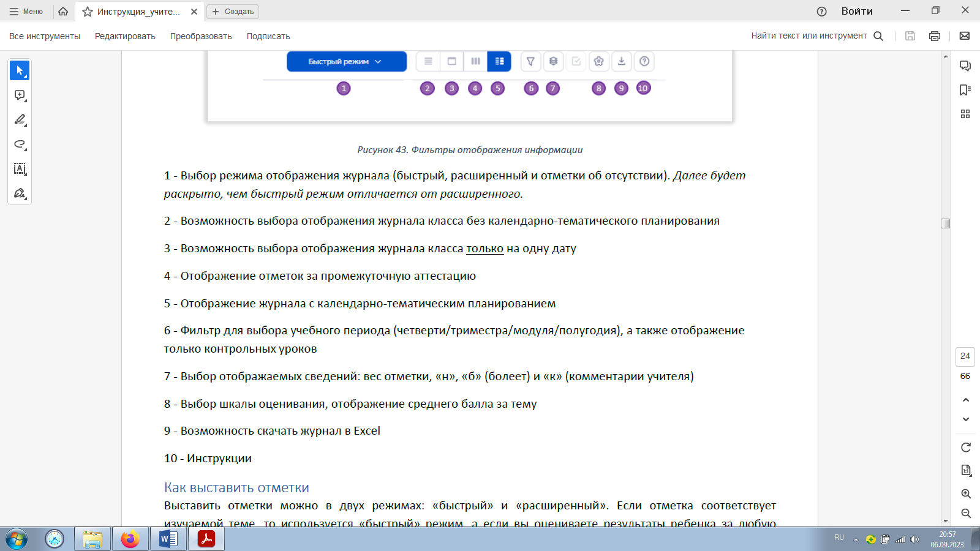Viewport: 980px width, 551px height.
Task: Click the search magnifier icon
Action: [878, 36]
